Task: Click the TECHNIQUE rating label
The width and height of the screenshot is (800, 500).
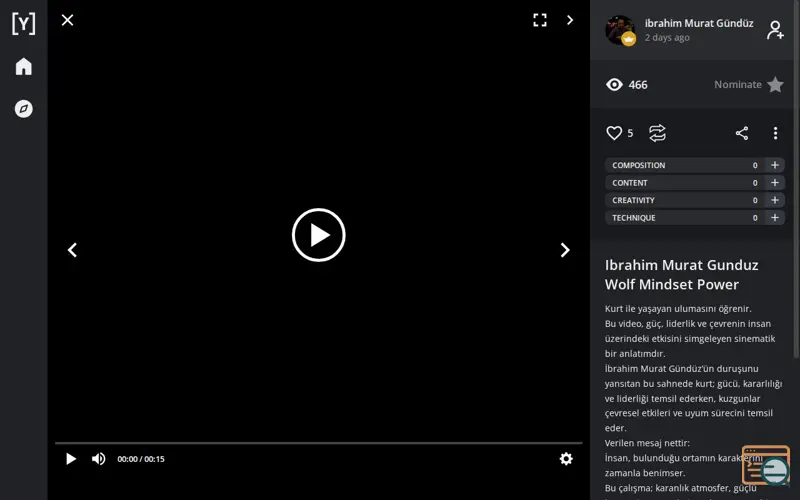Action: click(x=634, y=218)
